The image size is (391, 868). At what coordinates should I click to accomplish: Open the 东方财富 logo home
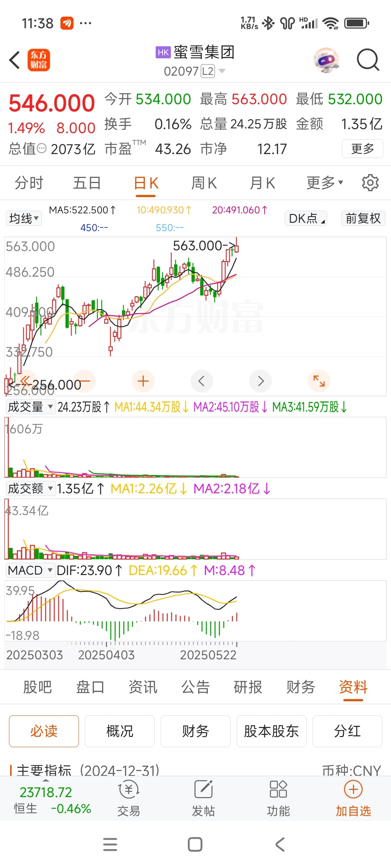tap(39, 60)
